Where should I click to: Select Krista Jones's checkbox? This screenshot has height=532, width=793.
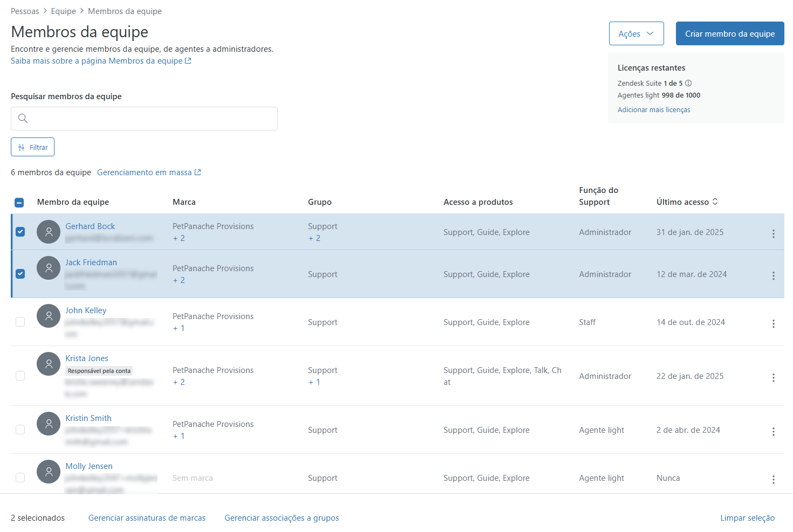[20, 376]
